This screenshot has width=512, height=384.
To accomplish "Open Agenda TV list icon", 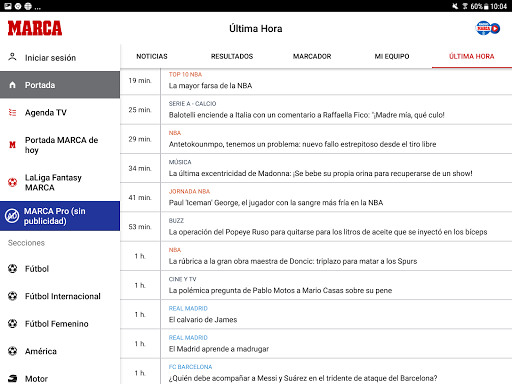I will 12,113.
